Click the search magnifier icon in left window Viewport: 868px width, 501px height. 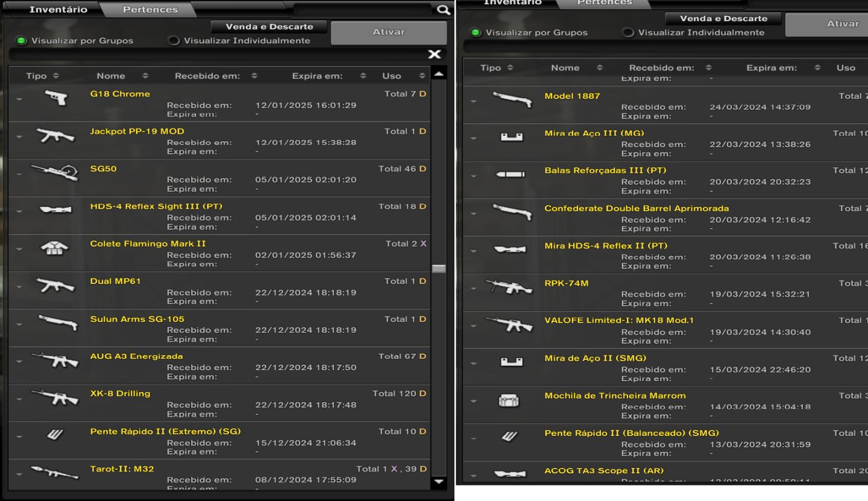pos(443,10)
